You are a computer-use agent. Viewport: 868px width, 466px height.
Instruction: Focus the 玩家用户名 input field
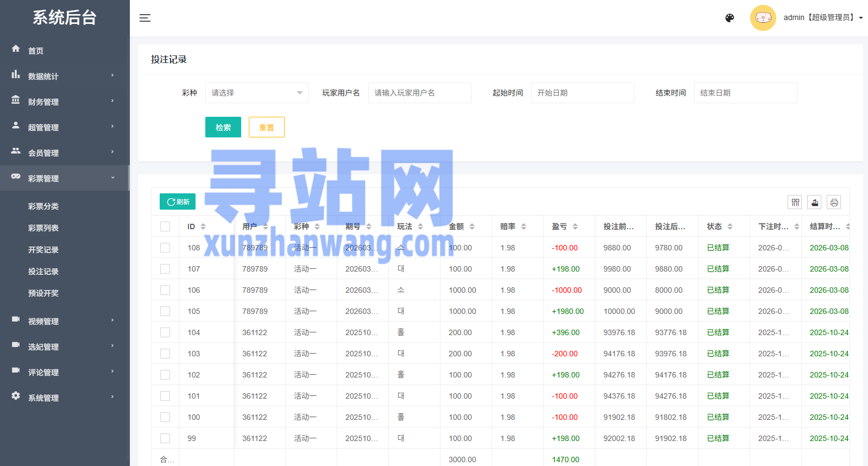point(419,93)
